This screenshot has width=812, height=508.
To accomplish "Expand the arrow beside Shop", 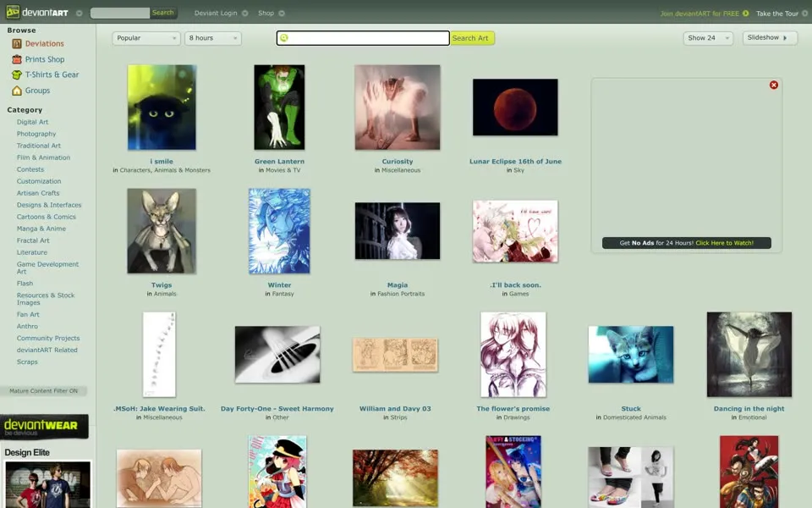I will click(x=282, y=14).
